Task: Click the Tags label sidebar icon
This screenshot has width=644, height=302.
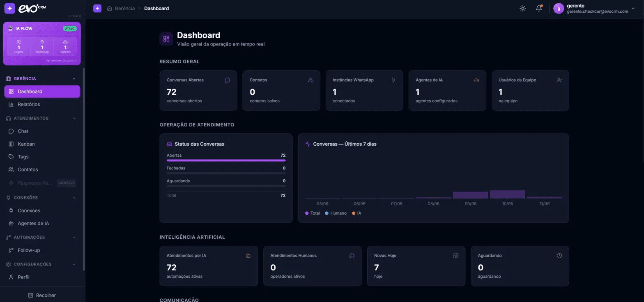Action: (x=11, y=157)
